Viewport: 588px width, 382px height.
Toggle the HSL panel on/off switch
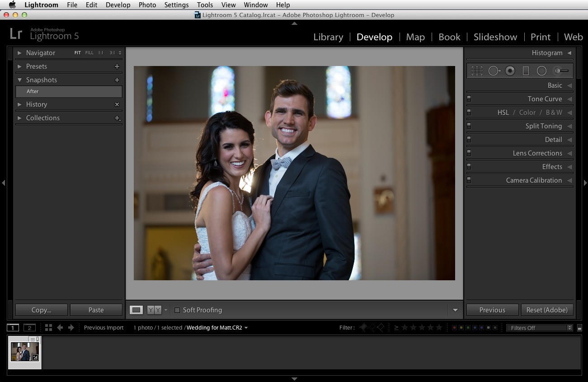coord(469,112)
